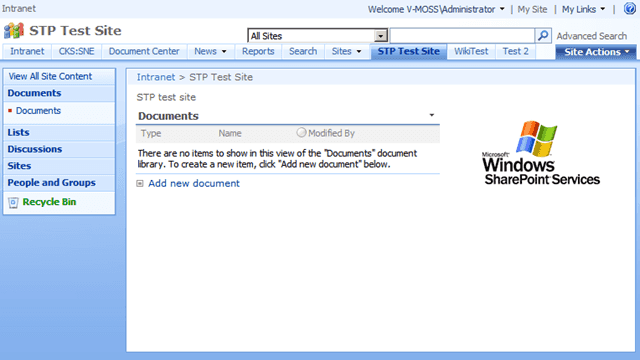Screen dimensions: 640x360
Task: Open the Documents heading in quick launch
Action: 34,93
